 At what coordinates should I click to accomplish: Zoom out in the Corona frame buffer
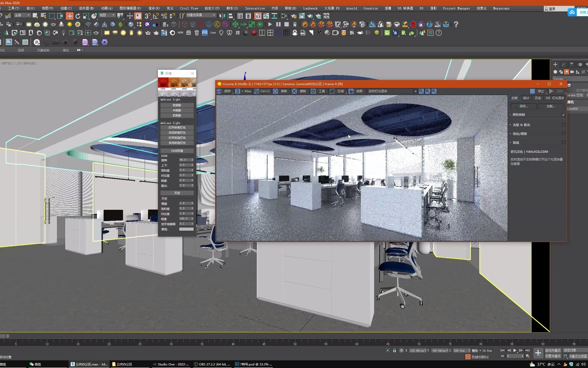427,91
